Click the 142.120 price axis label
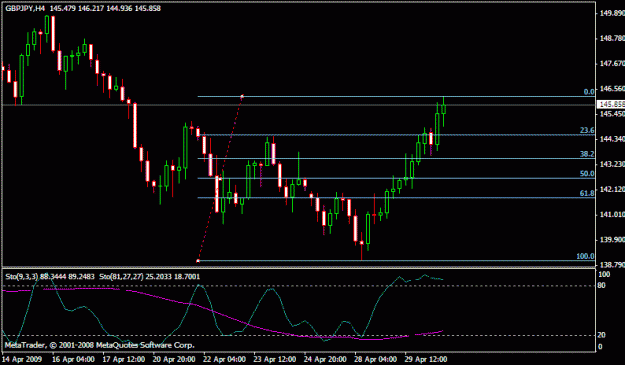625x365 pixels. coord(612,189)
